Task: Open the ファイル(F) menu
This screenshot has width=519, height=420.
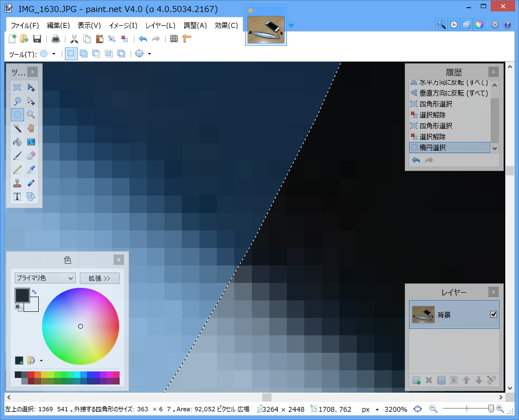Action: (x=25, y=26)
